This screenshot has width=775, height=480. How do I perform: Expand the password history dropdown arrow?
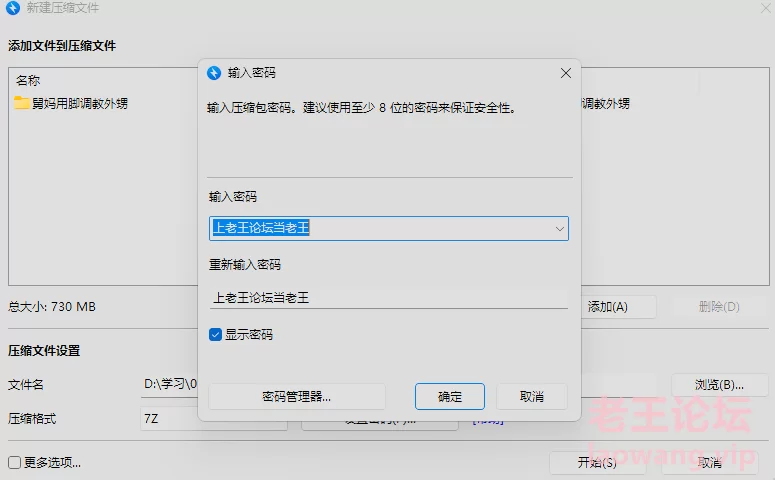coord(559,229)
